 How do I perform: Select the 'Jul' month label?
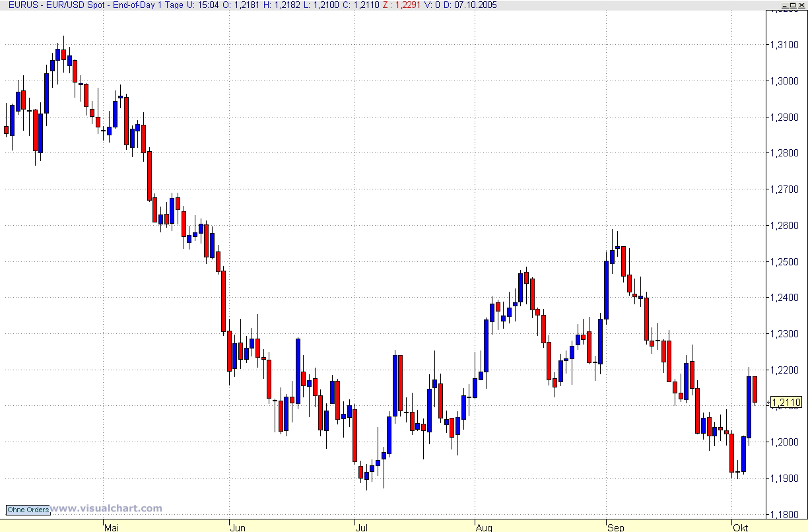point(362,527)
